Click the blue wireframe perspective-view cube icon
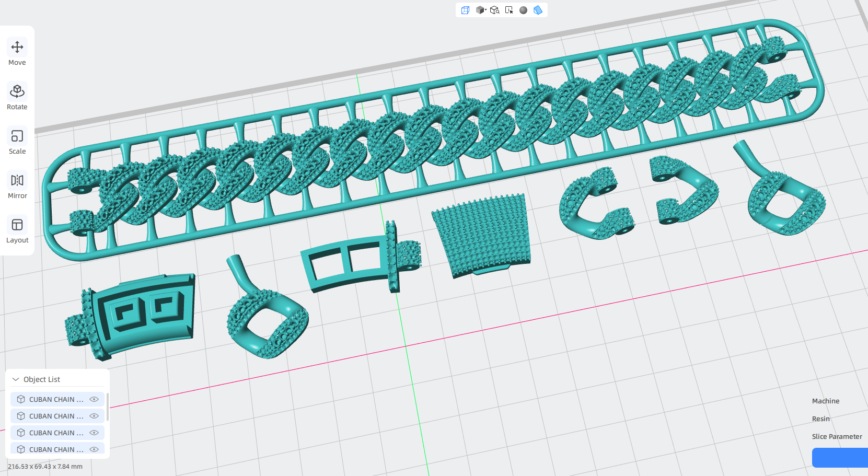This screenshot has height=476, width=868. tap(465, 10)
